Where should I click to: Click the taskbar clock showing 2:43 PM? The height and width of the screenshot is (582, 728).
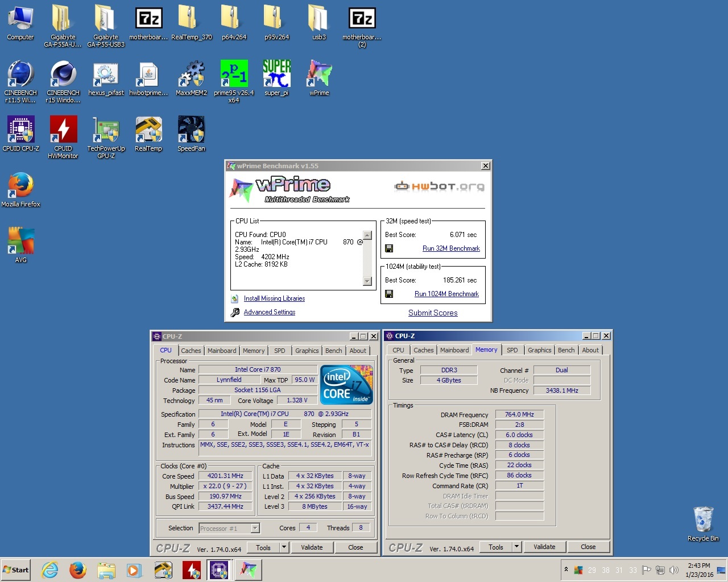[x=699, y=570]
